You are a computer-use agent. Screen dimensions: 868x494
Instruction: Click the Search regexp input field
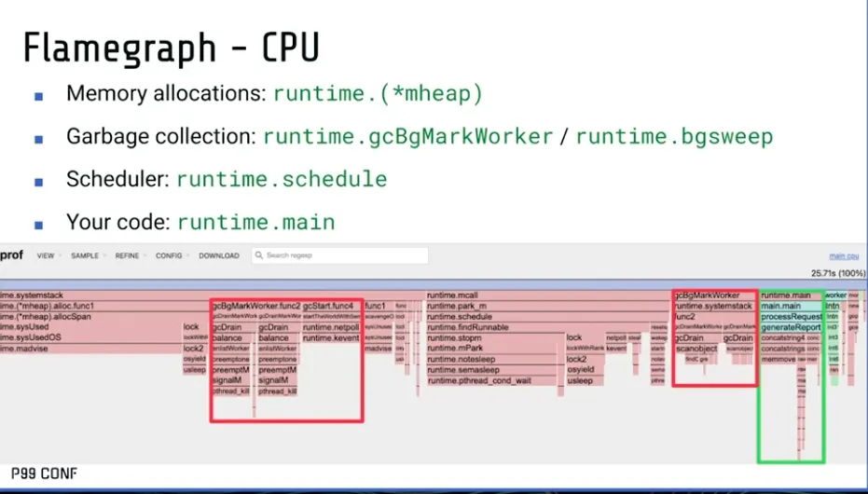(x=345, y=255)
